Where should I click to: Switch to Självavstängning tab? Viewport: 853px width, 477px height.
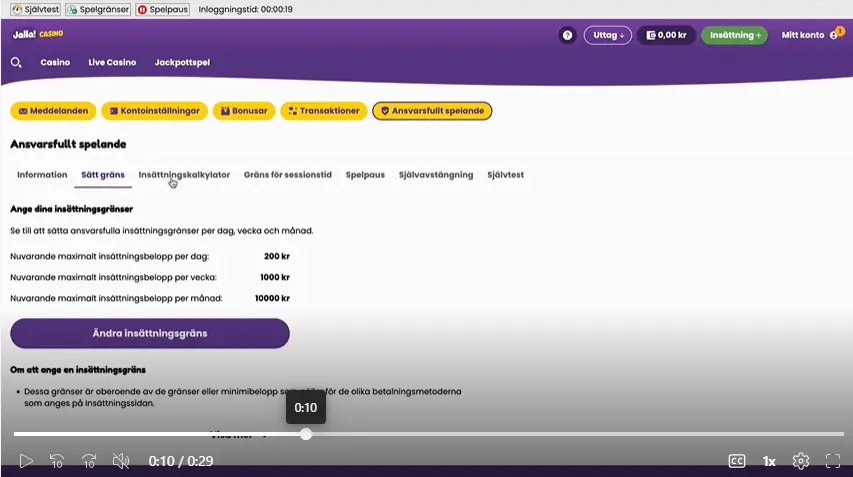click(436, 175)
